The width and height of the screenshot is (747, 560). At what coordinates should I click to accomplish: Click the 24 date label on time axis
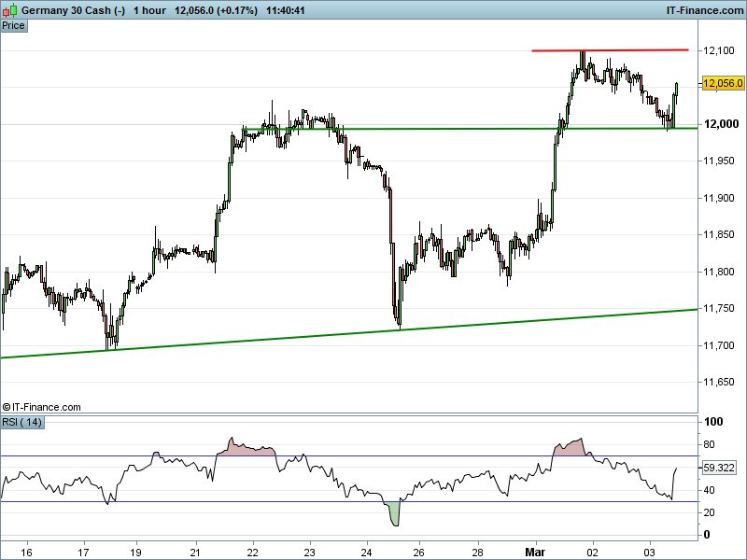(x=366, y=553)
